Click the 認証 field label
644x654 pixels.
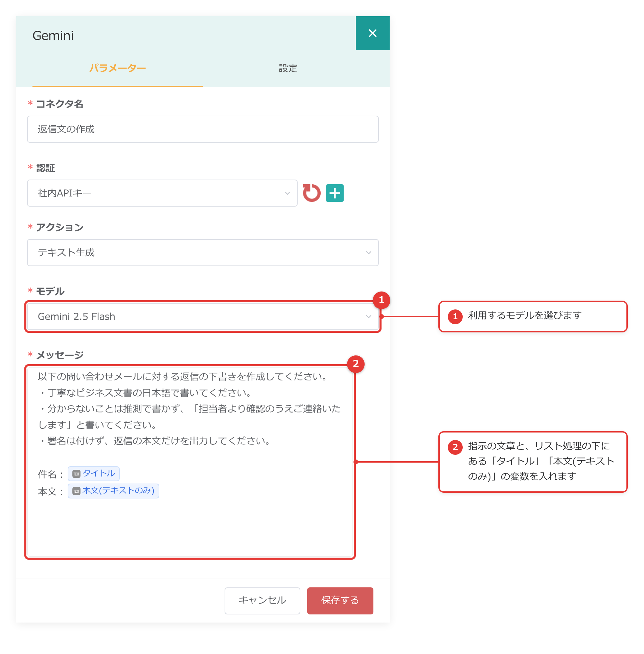point(45,168)
